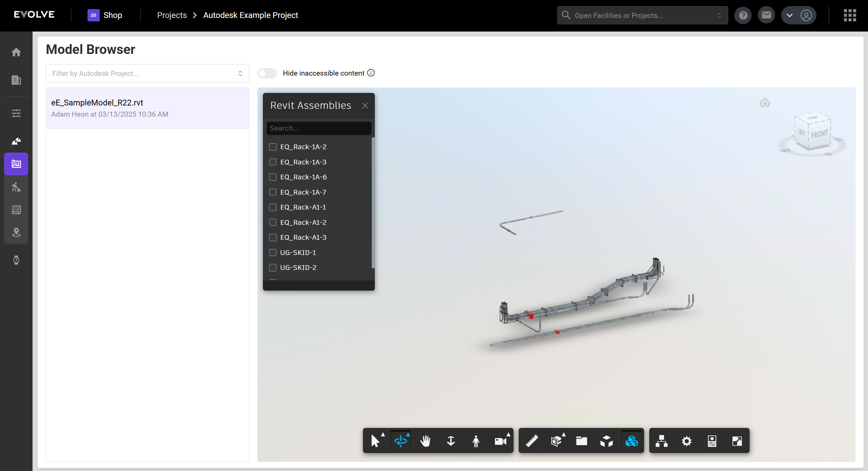This screenshot has width=868, height=471.
Task: Toggle full screen viewer mode
Action: coord(737,441)
